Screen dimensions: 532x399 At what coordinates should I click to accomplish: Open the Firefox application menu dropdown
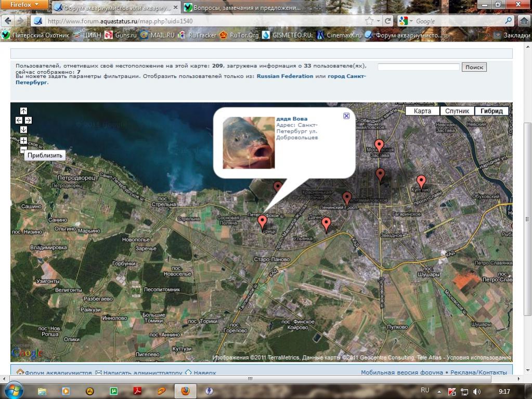(25, 5)
